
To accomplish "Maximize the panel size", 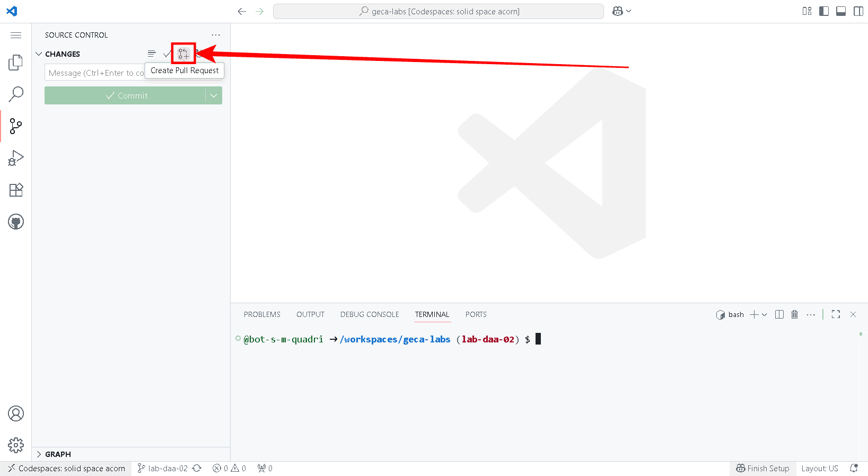I will 836,314.
